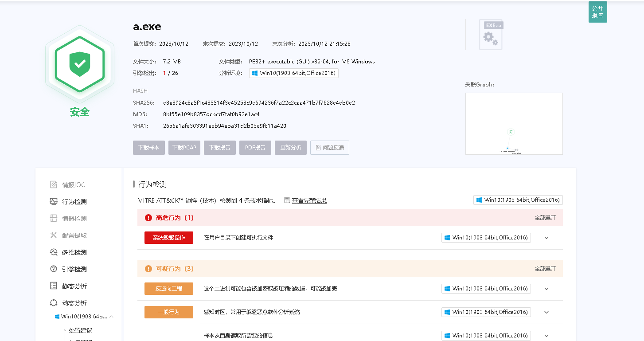Click the SHA256 hash value e8a8924c...
This screenshot has height=341, width=644.
coord(259,103)
